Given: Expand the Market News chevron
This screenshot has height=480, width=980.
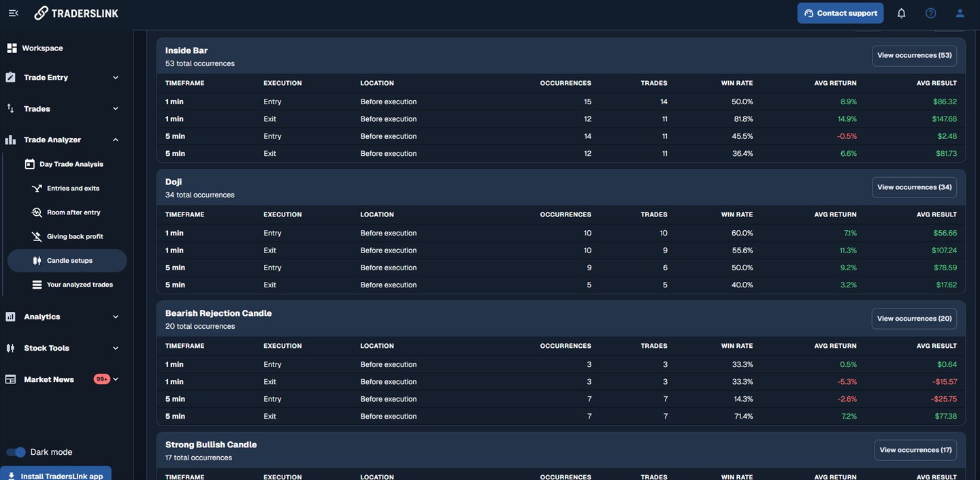Looking at the screenshot, I should [x=116, y=379].
